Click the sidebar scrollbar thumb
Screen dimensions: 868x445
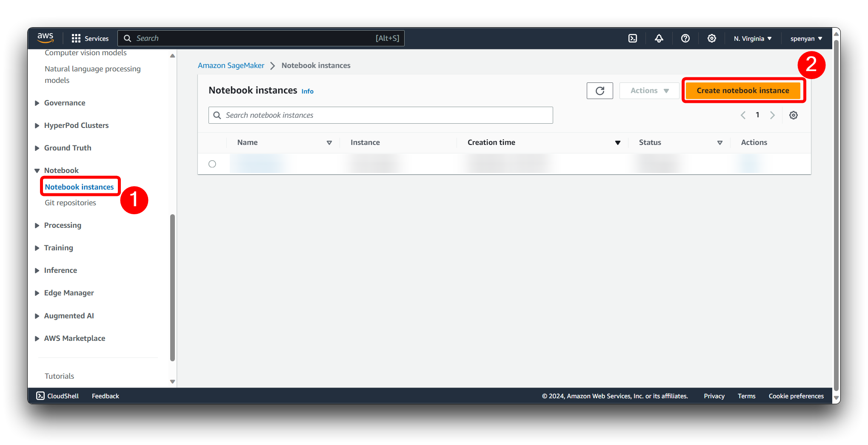tap(172, 288)
